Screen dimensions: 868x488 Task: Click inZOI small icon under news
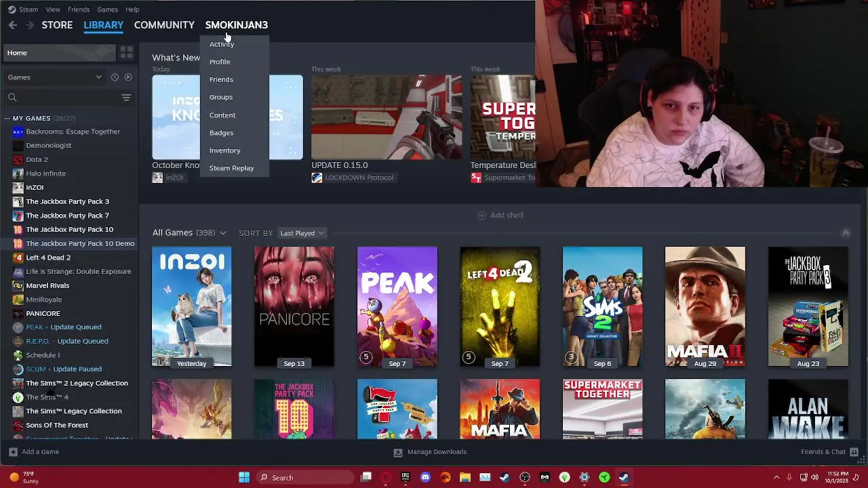157,178
